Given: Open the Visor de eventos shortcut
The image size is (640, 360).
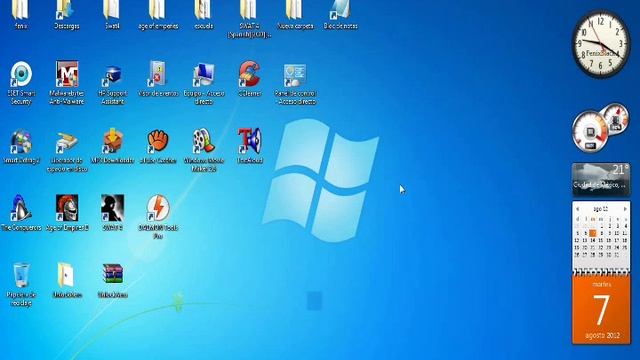Looking at the screenshot, I should 158,79.
